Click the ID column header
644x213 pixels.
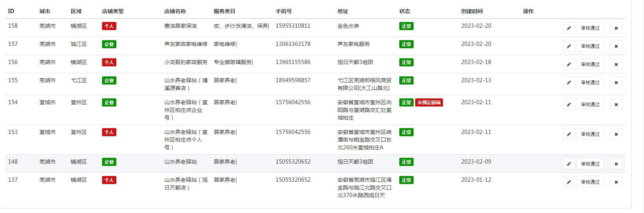click(11, 11)
